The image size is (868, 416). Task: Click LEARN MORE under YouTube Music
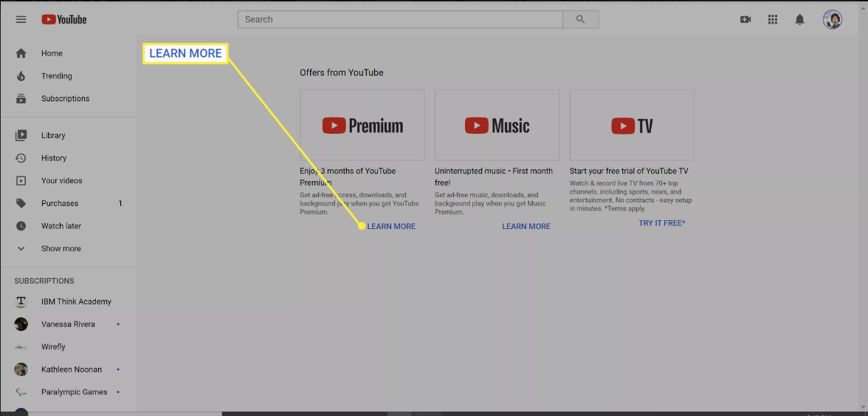coord(526,226)
